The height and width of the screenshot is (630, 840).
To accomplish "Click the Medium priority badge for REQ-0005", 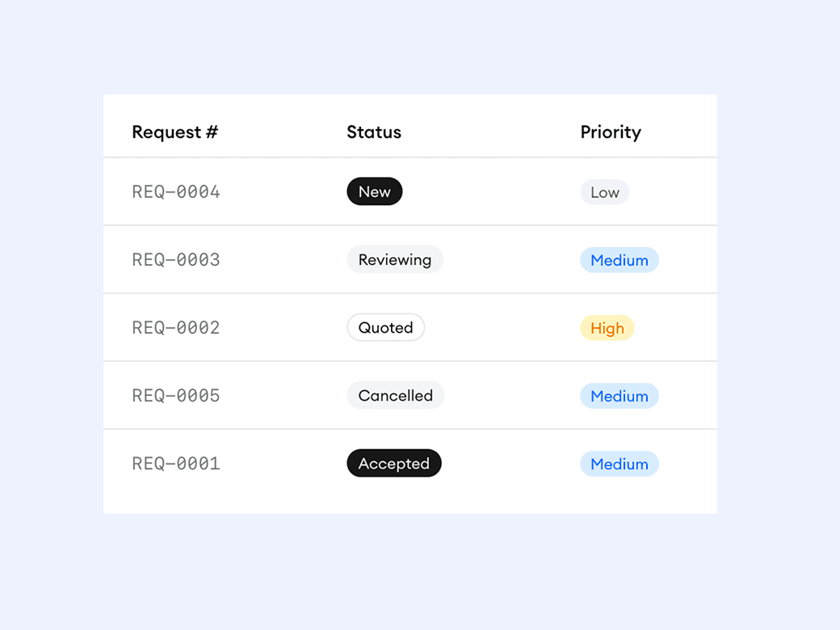I will (619, 396).
